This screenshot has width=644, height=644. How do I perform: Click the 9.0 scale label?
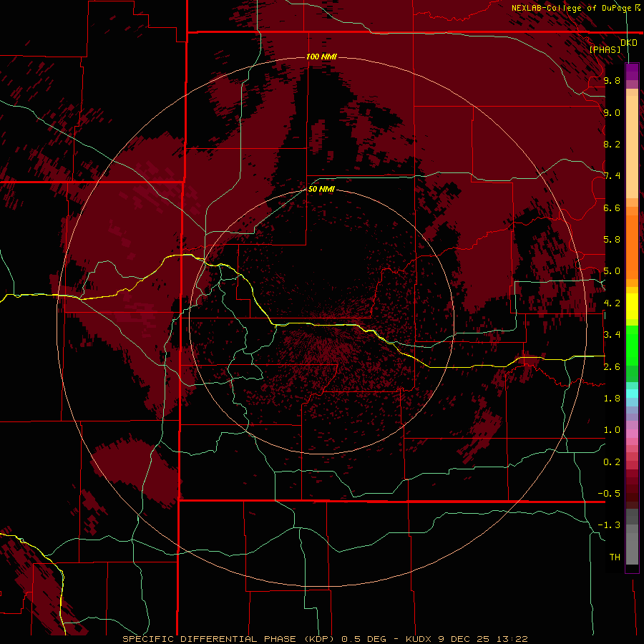[612, 112]
